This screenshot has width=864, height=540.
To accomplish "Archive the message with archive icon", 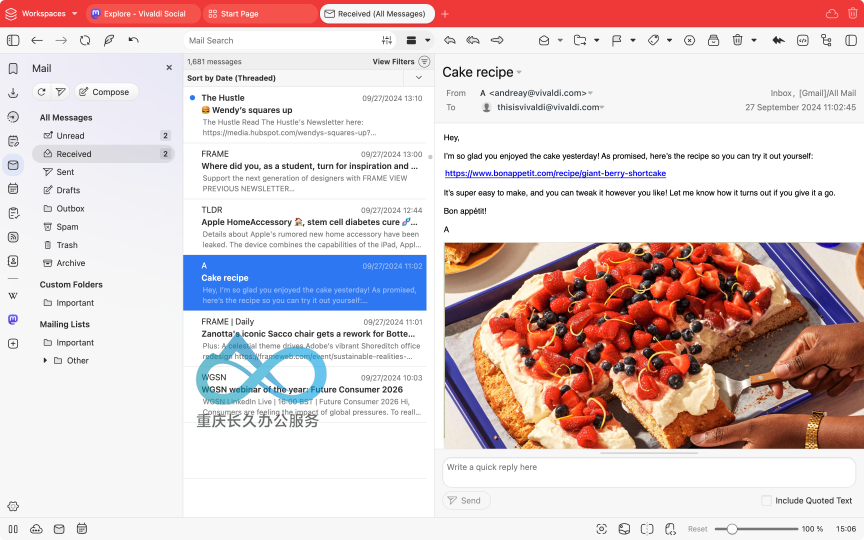I will [714, 40].
